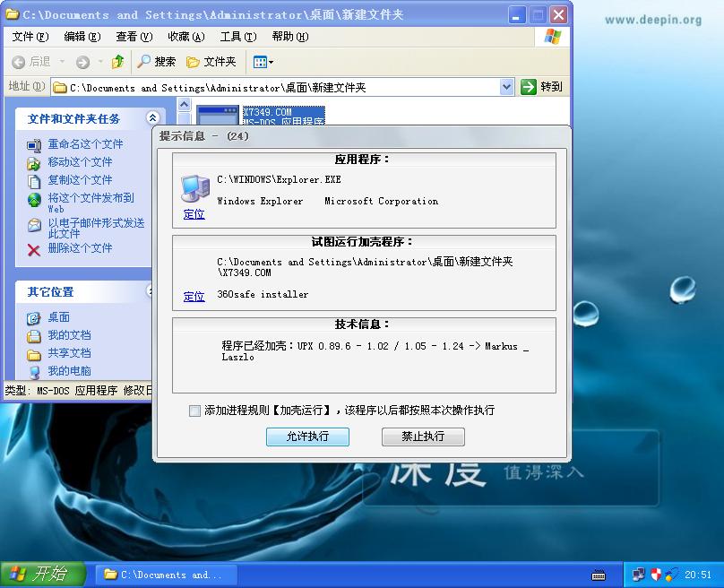Click taskbar item C:\Documents and...

pyautogui.click(x=167, y=575)
